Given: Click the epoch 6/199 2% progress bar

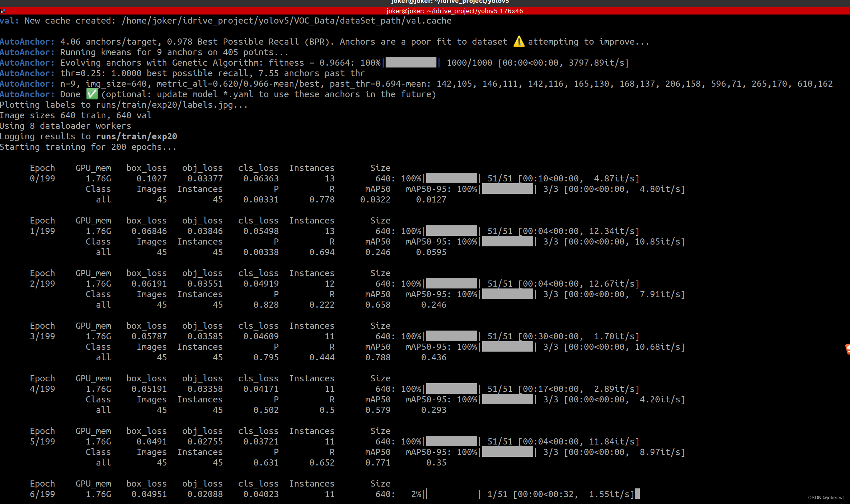Looking at the screenshot, I should [453, 494].
